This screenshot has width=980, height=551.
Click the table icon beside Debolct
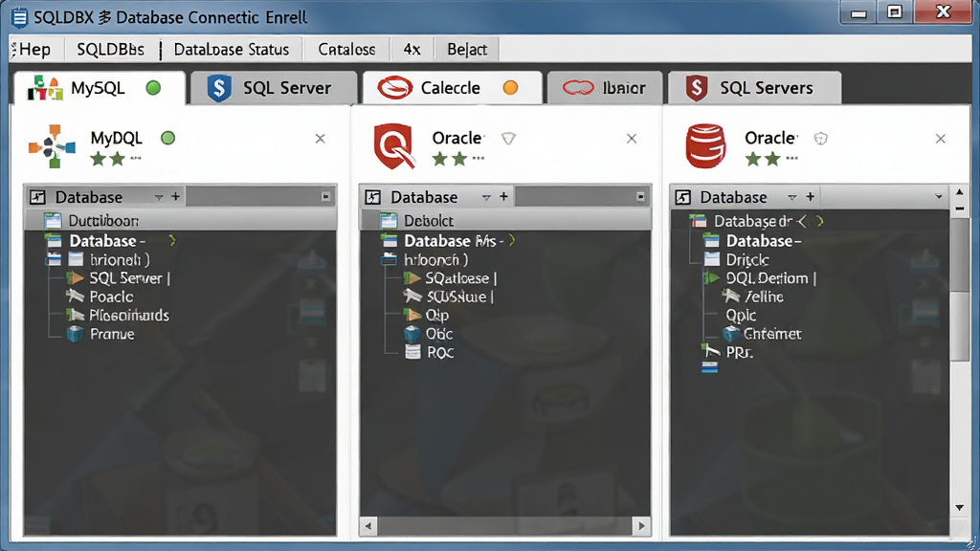point(389,221)
